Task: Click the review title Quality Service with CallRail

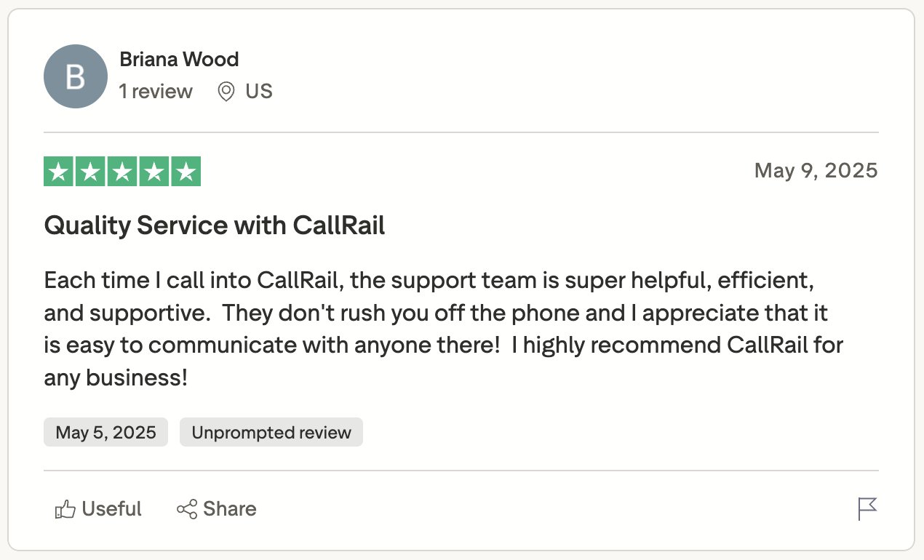Action: point(215,225)
